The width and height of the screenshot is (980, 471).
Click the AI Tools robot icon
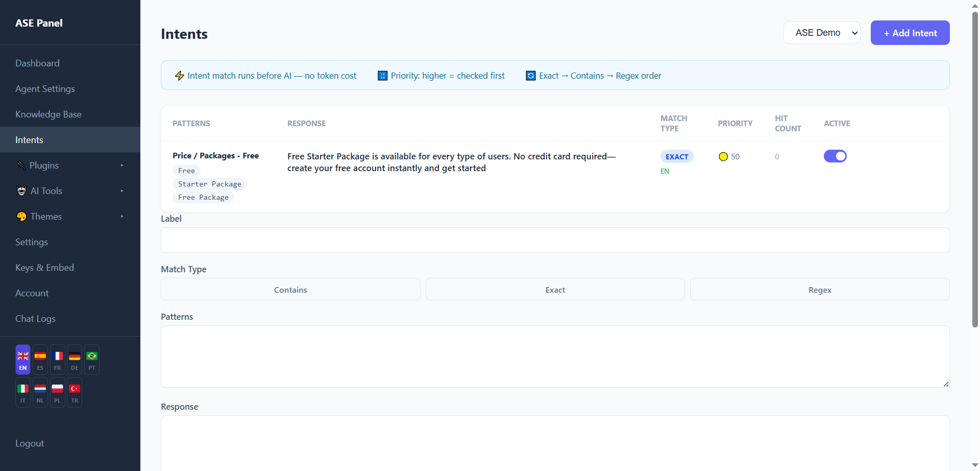point(21,191)
